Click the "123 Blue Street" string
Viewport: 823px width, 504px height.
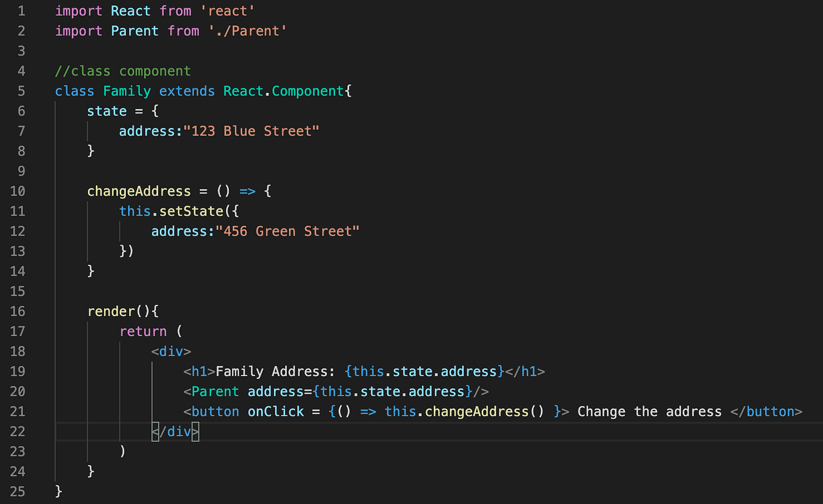click(x=251, y=131)
